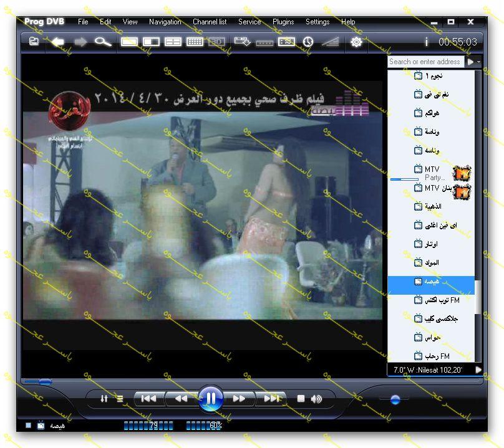Open the small dropdown arrow beside the address field

point(478,62)
